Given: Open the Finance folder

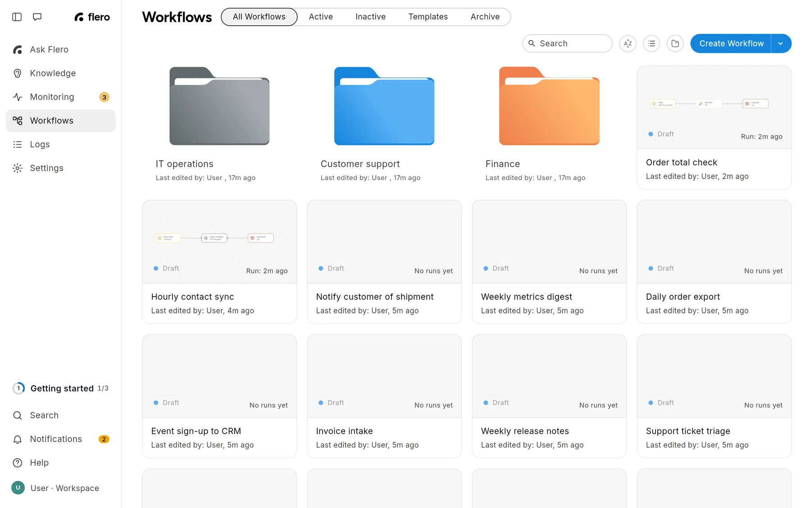Looking at the screenshot, I should coord(549,107).
